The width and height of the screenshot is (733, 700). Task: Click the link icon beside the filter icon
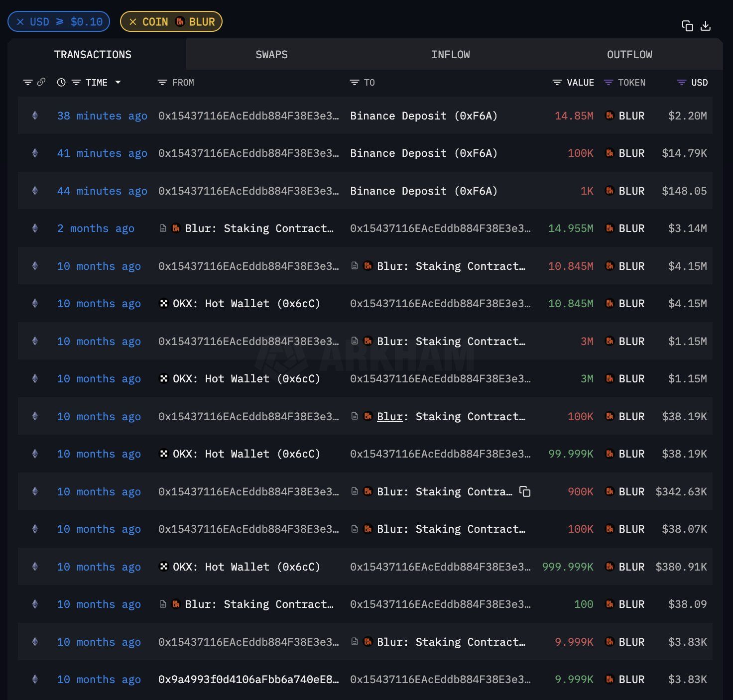point(41,82)
